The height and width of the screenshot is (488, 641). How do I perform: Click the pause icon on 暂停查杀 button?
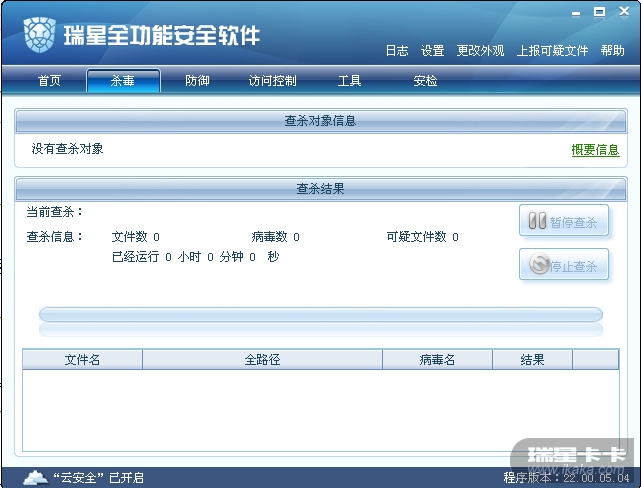click(x=537, y=221)
